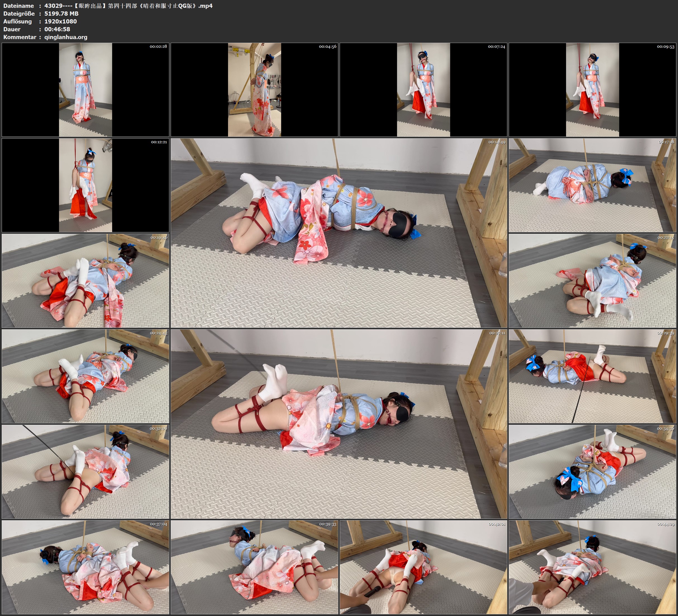Open the frame marked 00:19:46
This screenshot has height=616, width=678.
85,280
